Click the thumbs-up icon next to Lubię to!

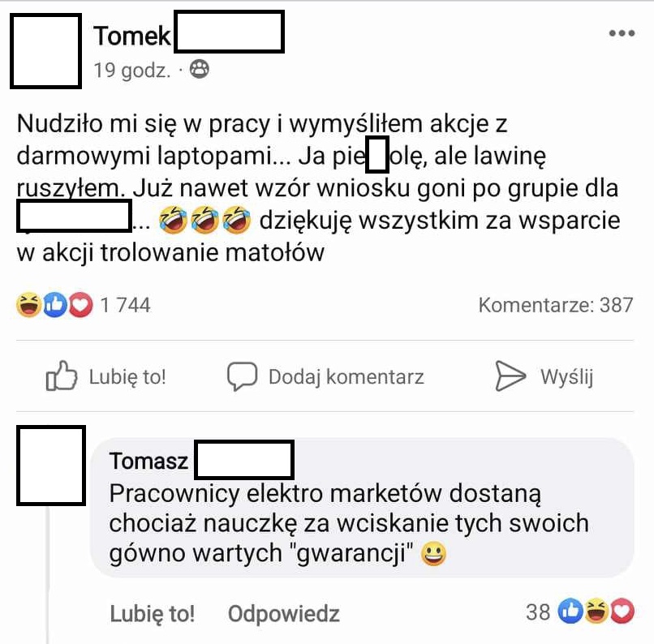tap(62, 376)
